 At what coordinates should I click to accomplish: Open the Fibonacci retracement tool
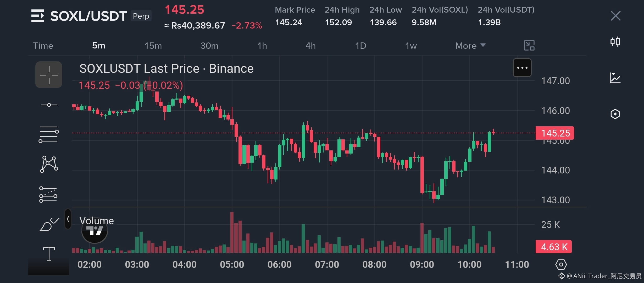pos(49,134)
